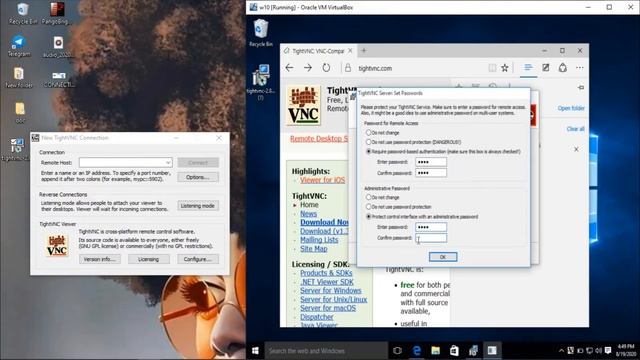Viewport: 640px width, 360px height.
Task: Open the Recycle Bin on host desktop
Action: 23,13
